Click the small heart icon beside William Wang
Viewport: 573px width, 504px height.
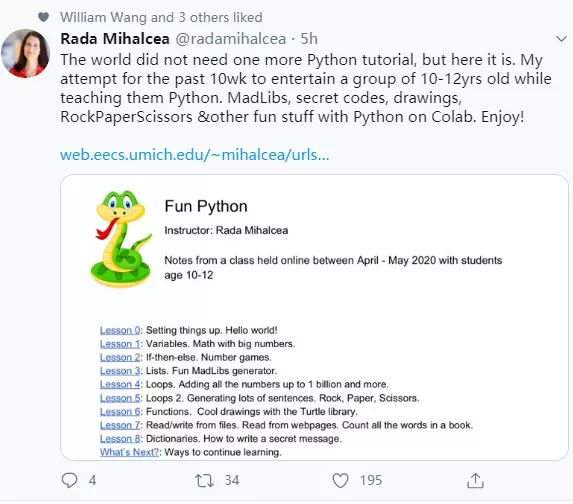[43, 17]
